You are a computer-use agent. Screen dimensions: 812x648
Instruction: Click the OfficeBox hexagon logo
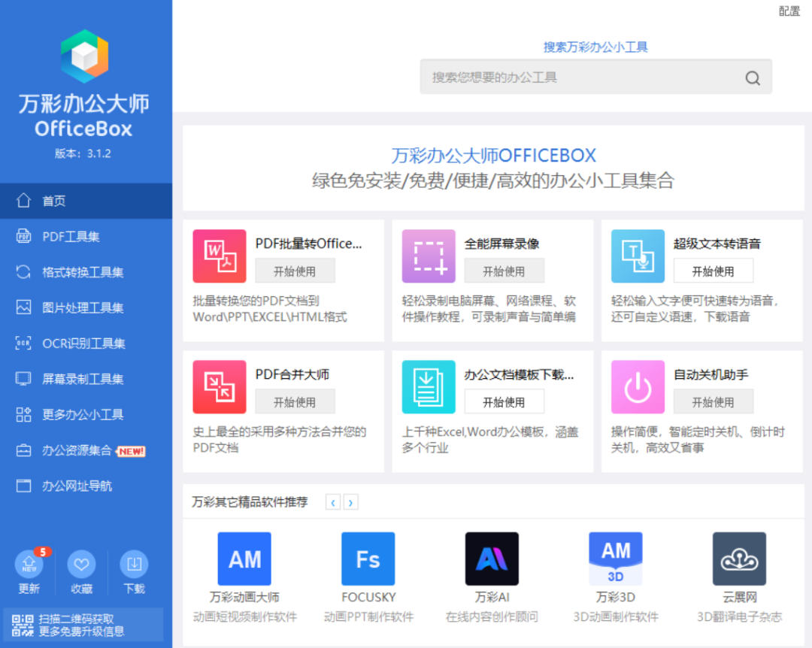84,56
